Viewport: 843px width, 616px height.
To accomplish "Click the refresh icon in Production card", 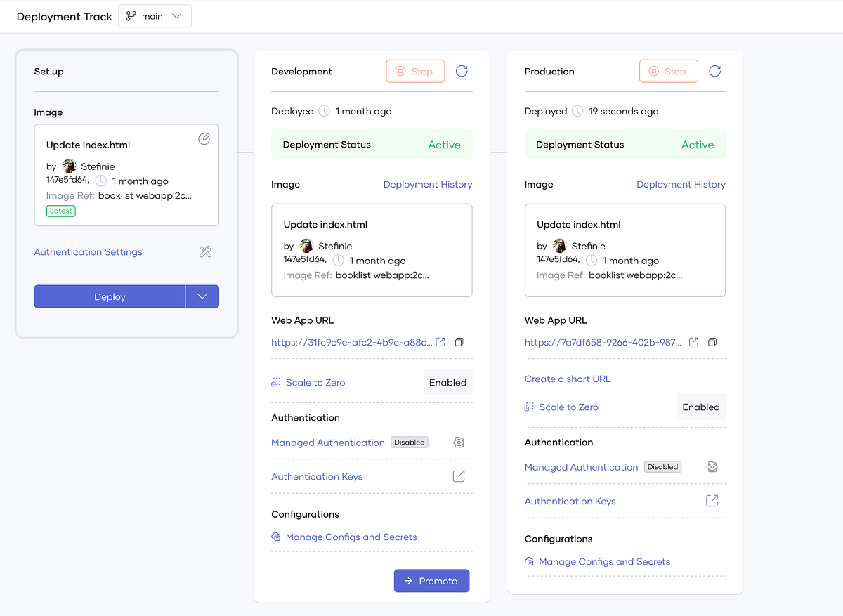I will tap(714, 71).
